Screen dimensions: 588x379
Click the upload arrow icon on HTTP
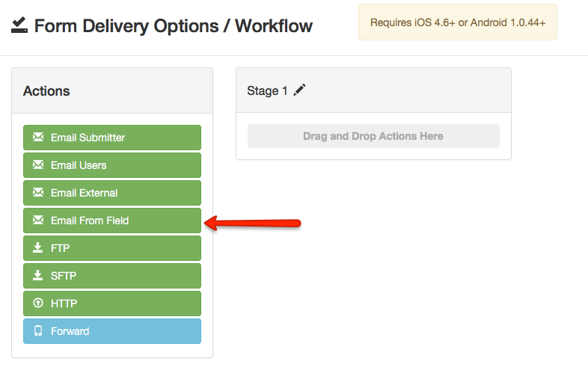[x=38, y=303]
